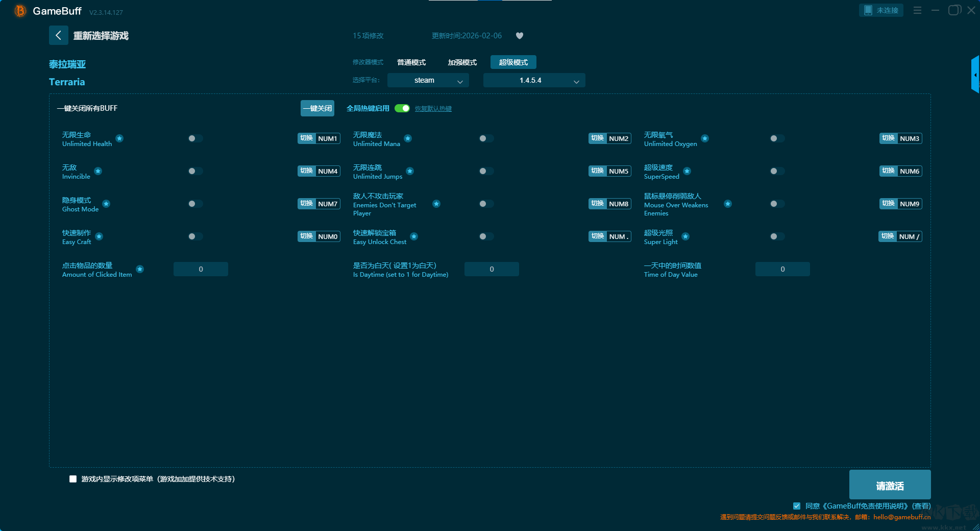The height and width of the screenshot is (531, 980).
Task: Check the in-game cheat menu checkbox
Action: [x=73, y=479]
